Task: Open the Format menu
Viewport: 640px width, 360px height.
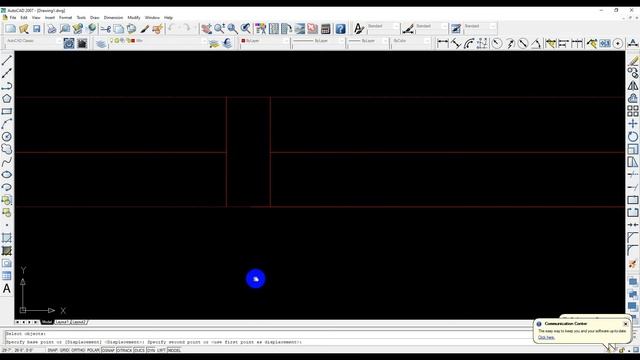Action: (x=65, y=18)
